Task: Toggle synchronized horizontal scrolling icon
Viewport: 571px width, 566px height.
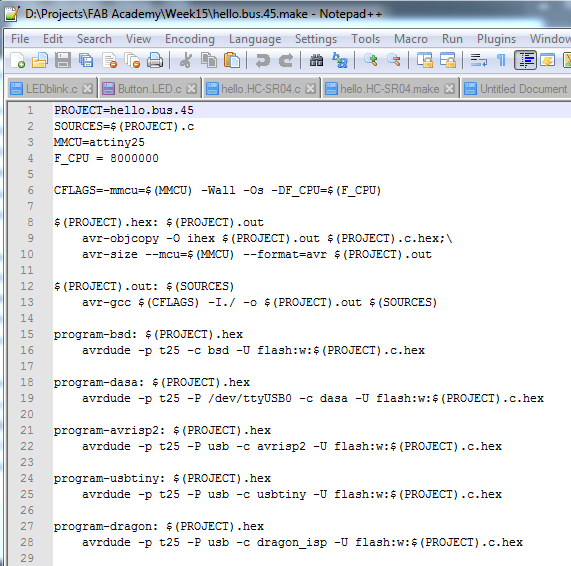Action: pos(448,60)
